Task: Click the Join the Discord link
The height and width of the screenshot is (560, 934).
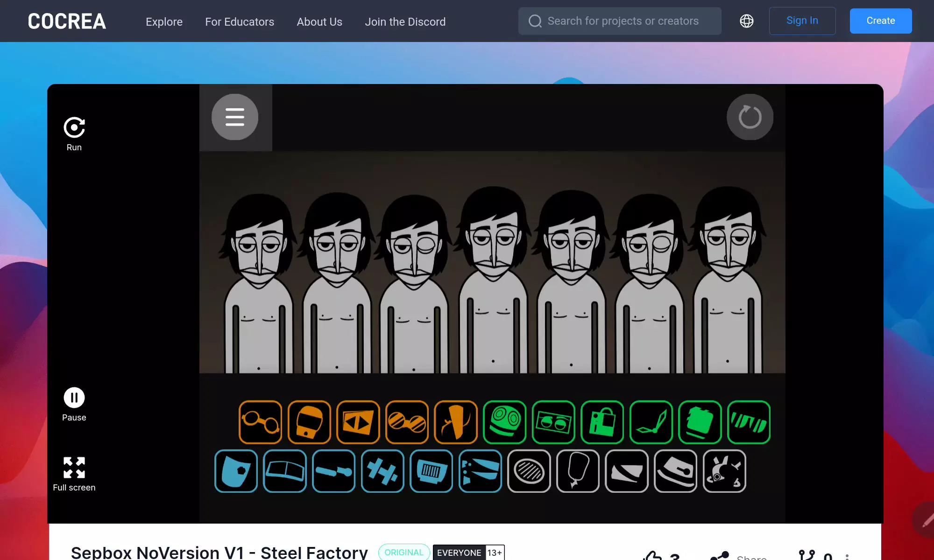Action: [x=405, y=22]
